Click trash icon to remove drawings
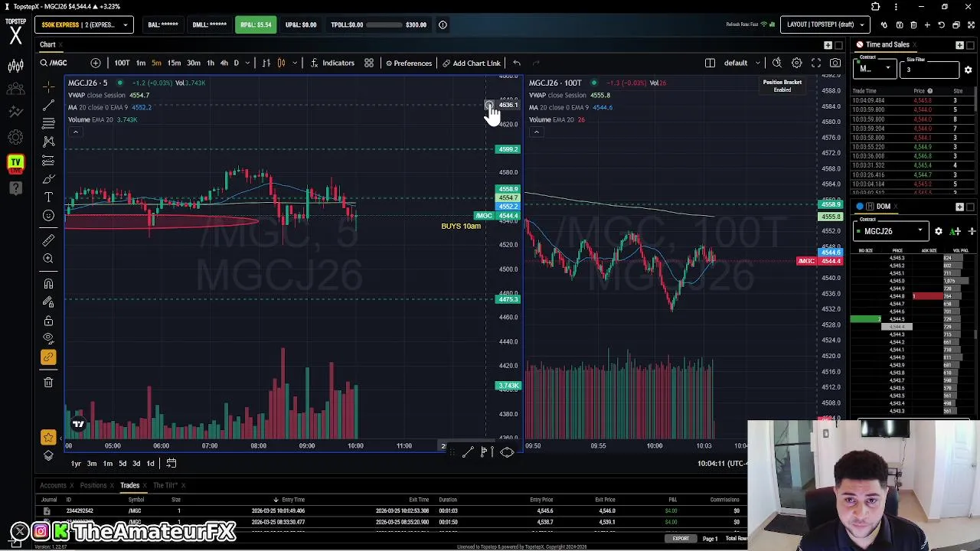980x551 pixels. pos(48,382)
